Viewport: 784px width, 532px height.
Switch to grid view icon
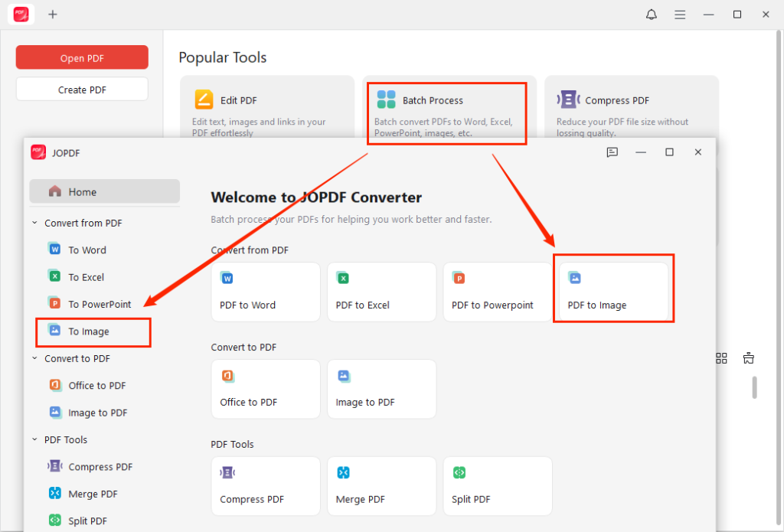pos(721,358)
